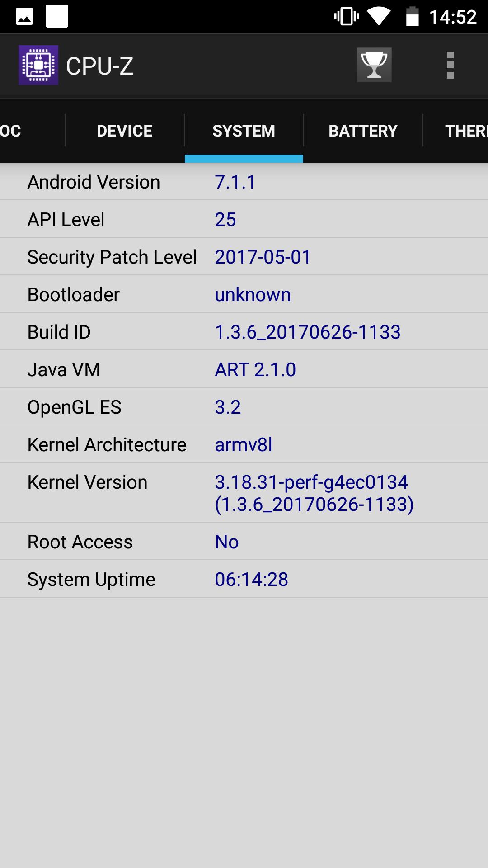Tap the Wi-Fi signal status icon
Screen dimensions: 488x868
379,17
